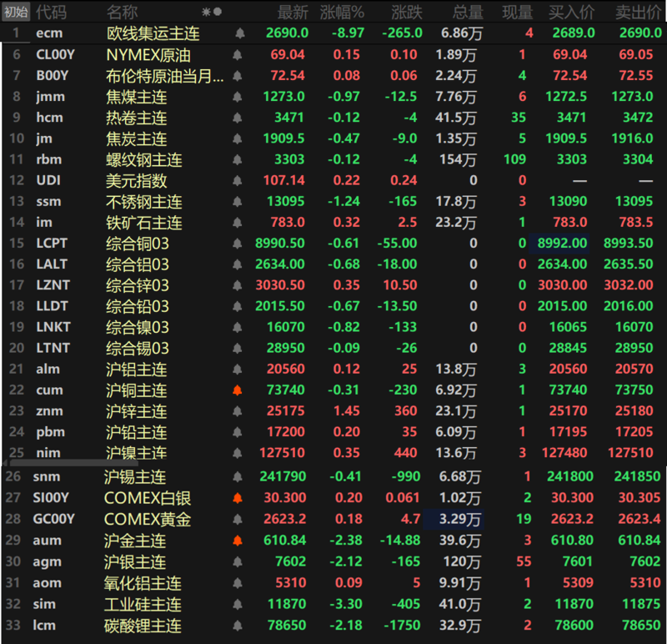Select the SI00Y code cell
667x644 pixels.
[x=51, y=497]
